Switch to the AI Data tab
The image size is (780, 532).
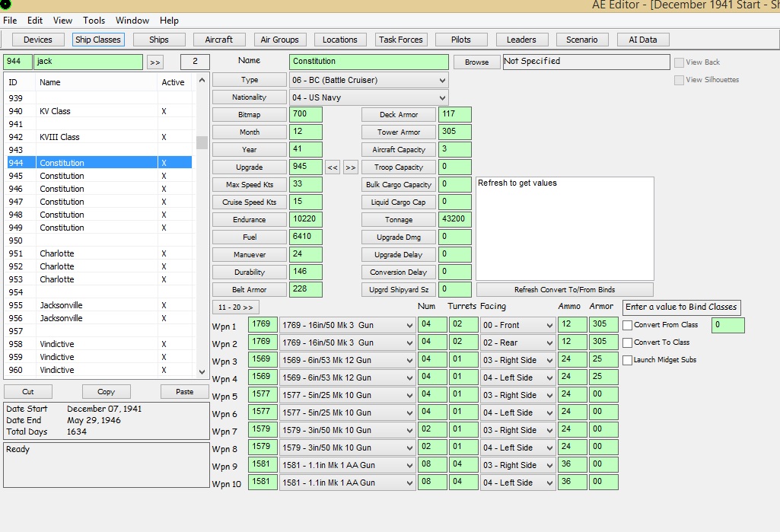click(643, 40)
